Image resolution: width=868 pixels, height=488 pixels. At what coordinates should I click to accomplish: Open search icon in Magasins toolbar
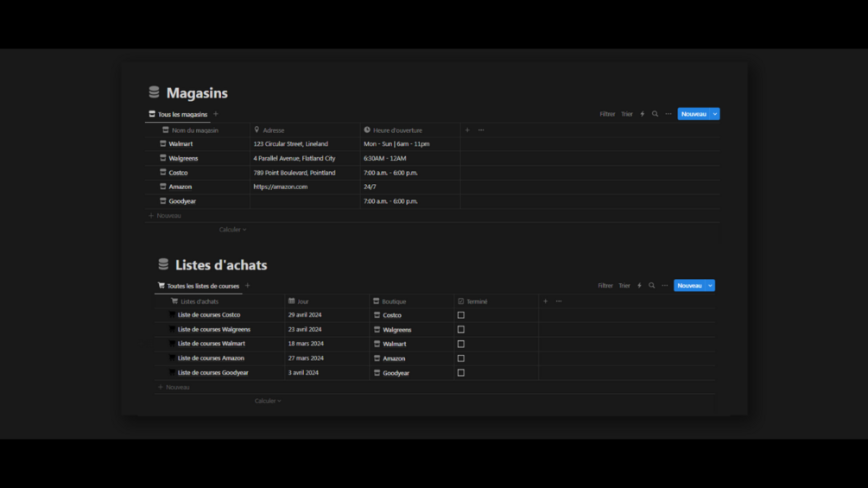pos(655,114)
